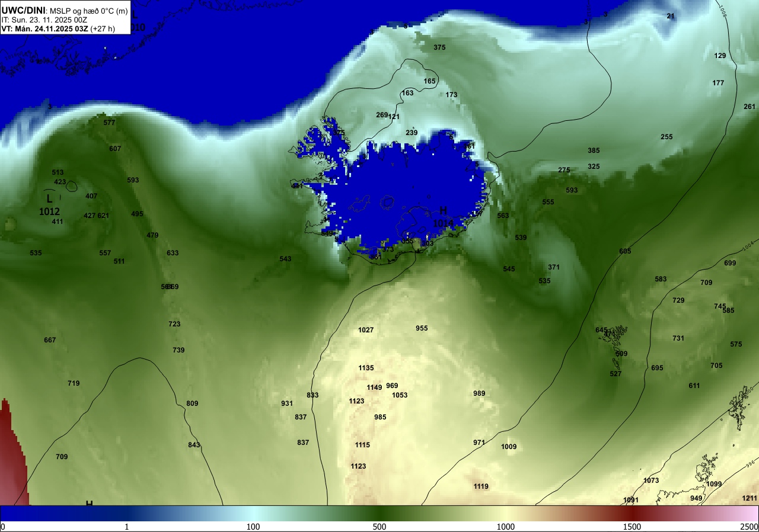
Task: Click the 731 height value
Action: [678, 338]
